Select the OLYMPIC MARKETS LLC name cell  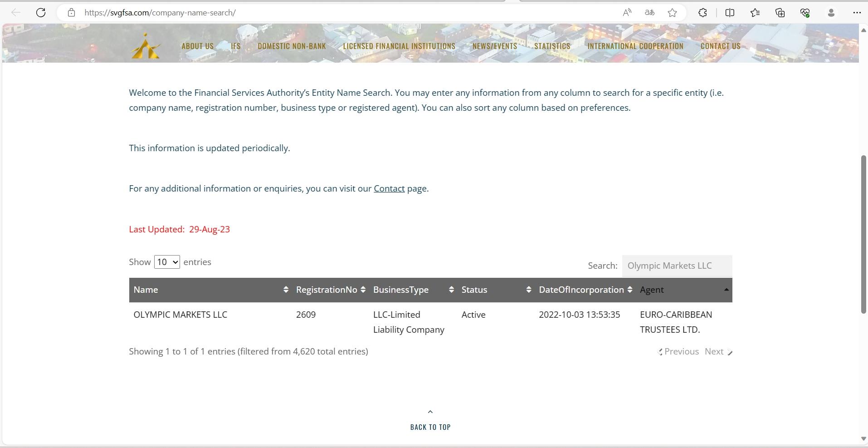pos(180,315)
